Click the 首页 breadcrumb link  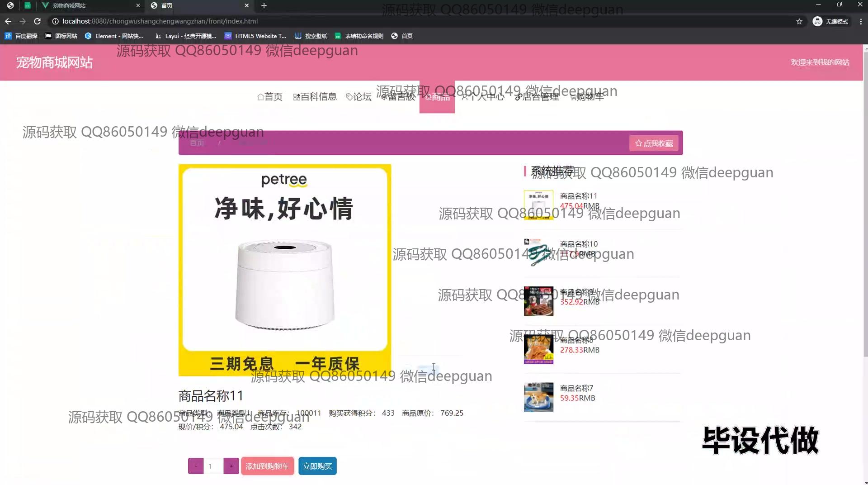point(197,143)
